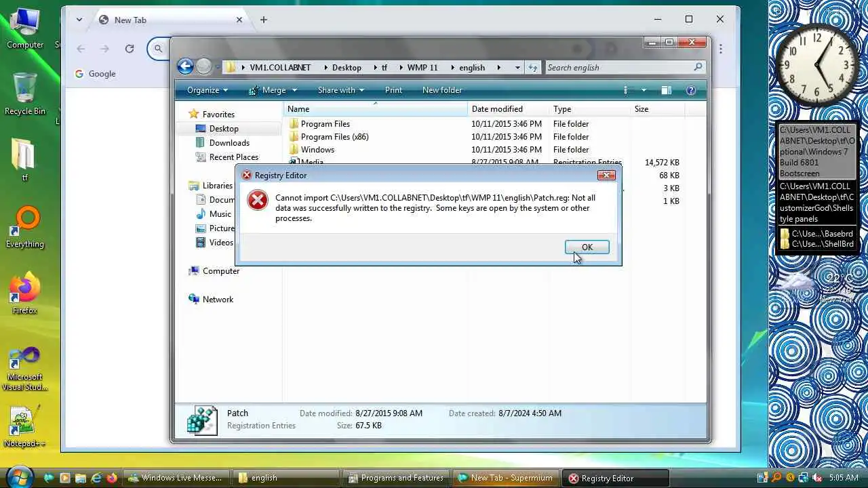Select Network in the navigation pane
The height and width of the screenshot is (488, 868).
218,300
